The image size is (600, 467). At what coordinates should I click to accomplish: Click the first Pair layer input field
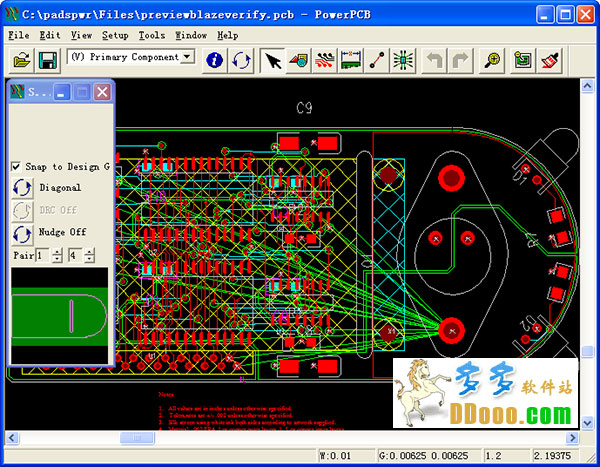tap(42, 255)
